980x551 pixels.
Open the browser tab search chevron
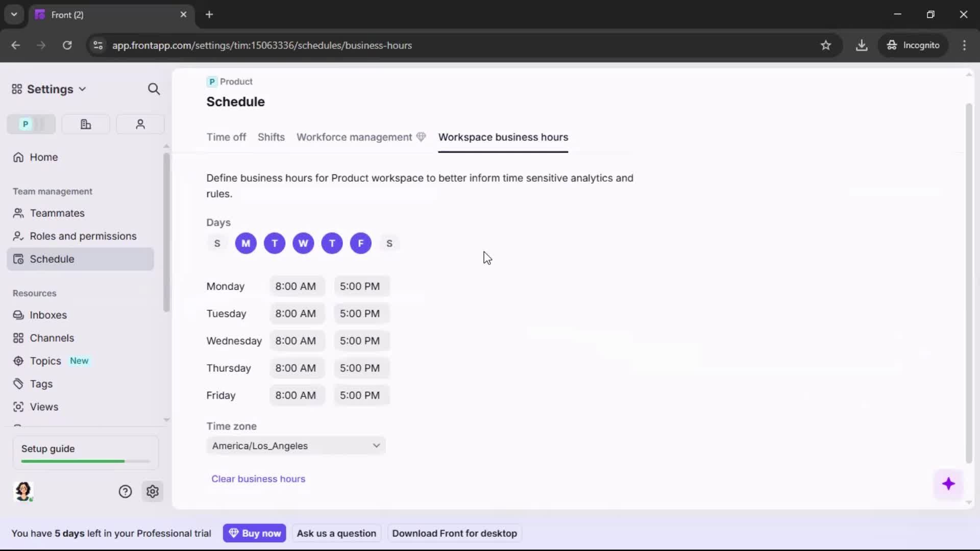(x=14, y=14)
